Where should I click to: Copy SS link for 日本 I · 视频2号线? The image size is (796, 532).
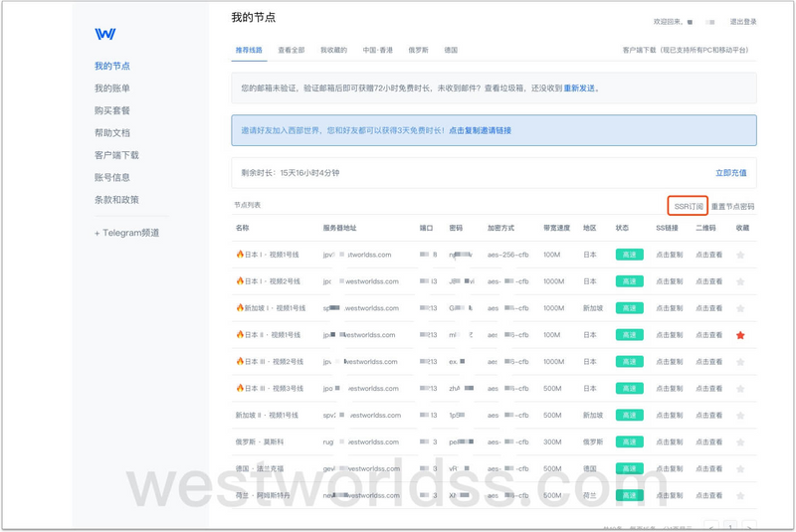click(x=669, y=281)
